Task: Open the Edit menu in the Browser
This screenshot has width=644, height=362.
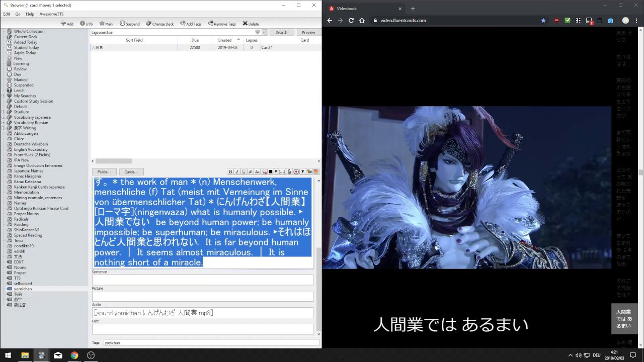Action: coord(7,14)
